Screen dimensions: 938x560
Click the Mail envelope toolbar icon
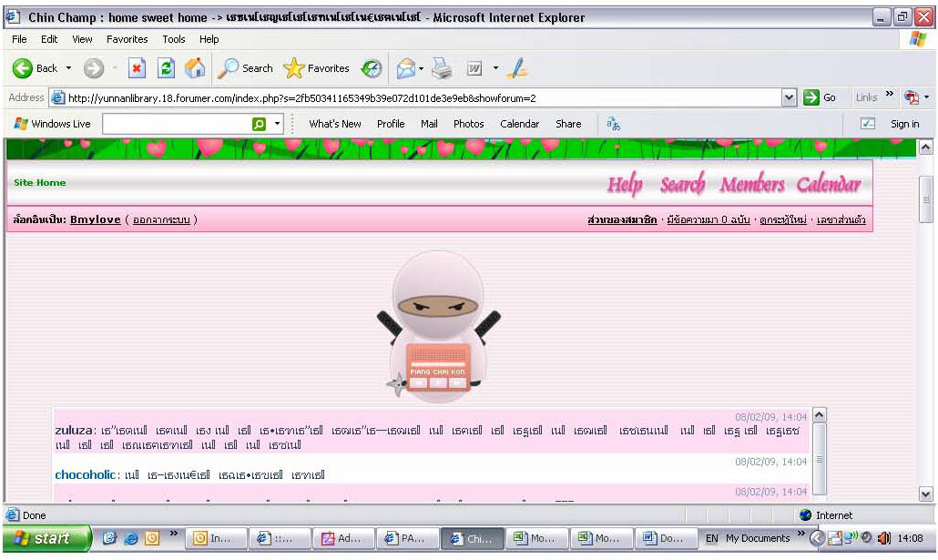[x=405, y=68]
